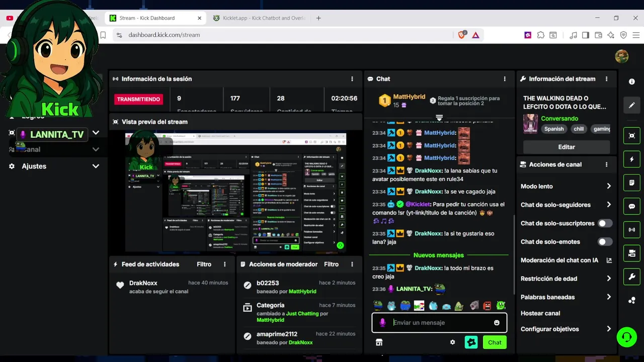Open the Brave playlist music note icon
This screenshot has width=644, height=362.
coord(573,35)
